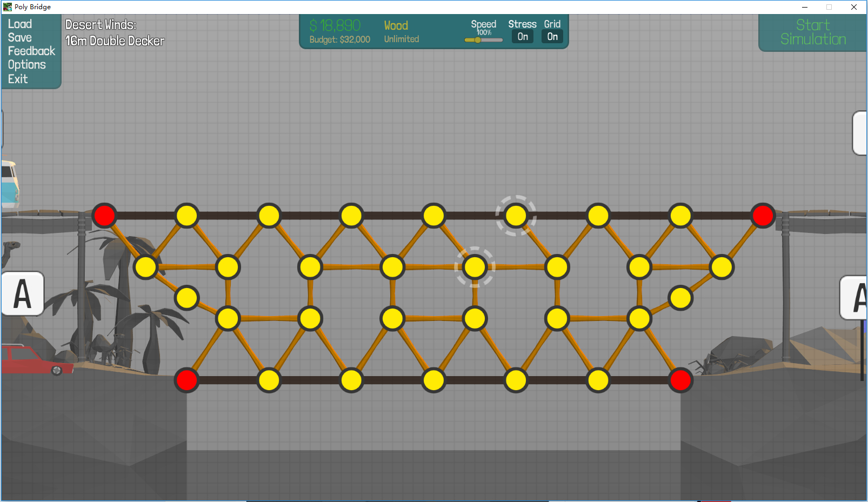Select the red anchor at lower deck's right end
The height and width of the screenshot is (502, 868).
(x=680, y=380)
